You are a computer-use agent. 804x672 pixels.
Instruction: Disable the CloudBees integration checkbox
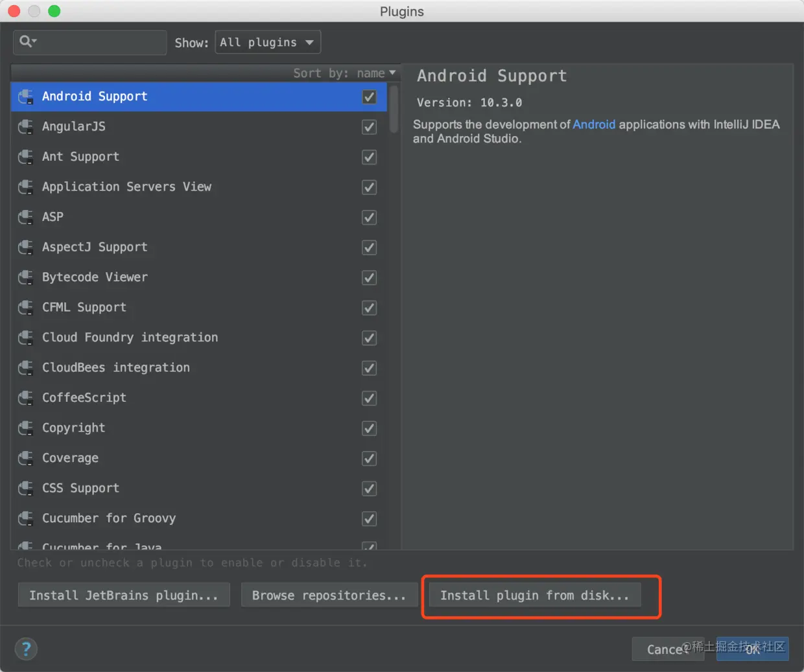(x=369, y=368)
